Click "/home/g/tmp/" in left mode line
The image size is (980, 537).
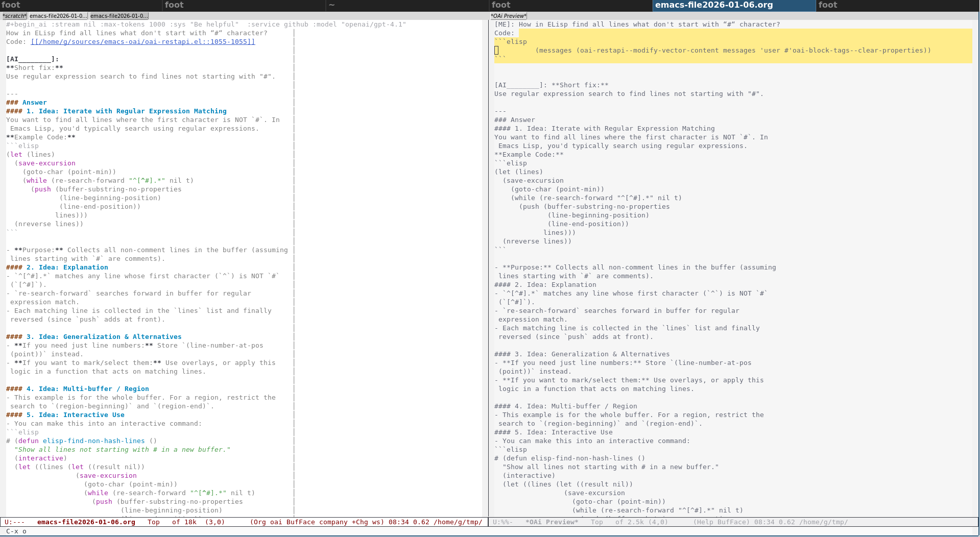point(458,522)
